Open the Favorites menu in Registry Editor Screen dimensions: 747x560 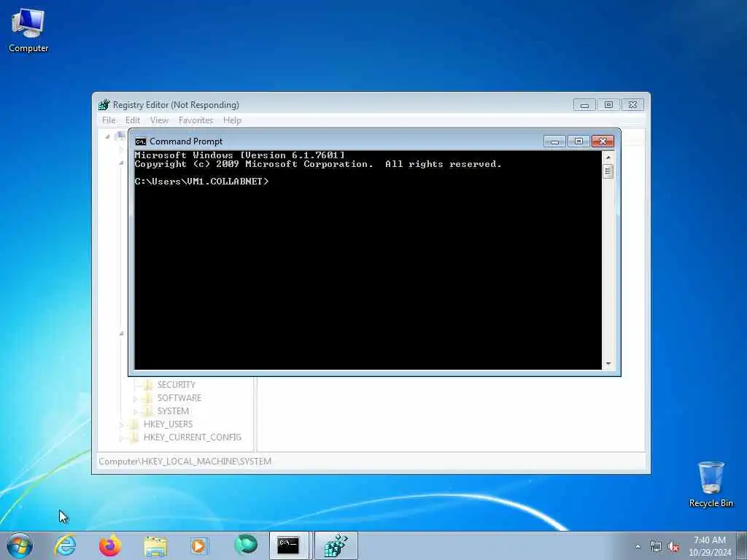[196, 120]
